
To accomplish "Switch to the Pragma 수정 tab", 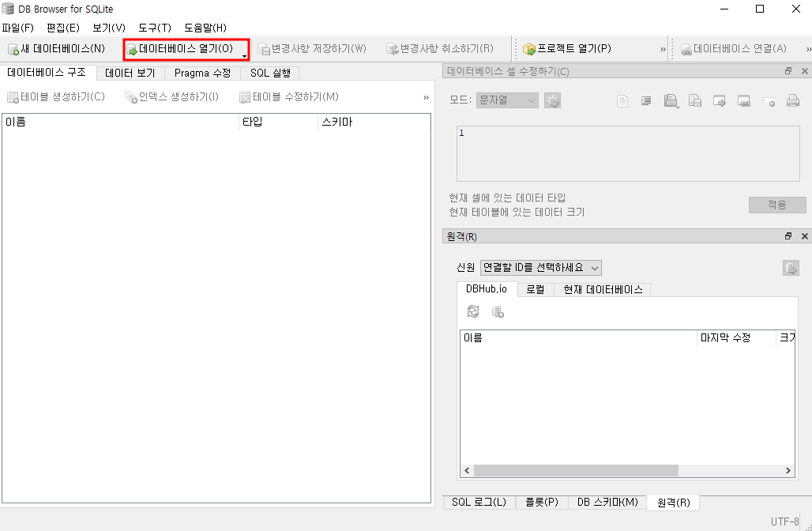I will (x=202, y=73).
